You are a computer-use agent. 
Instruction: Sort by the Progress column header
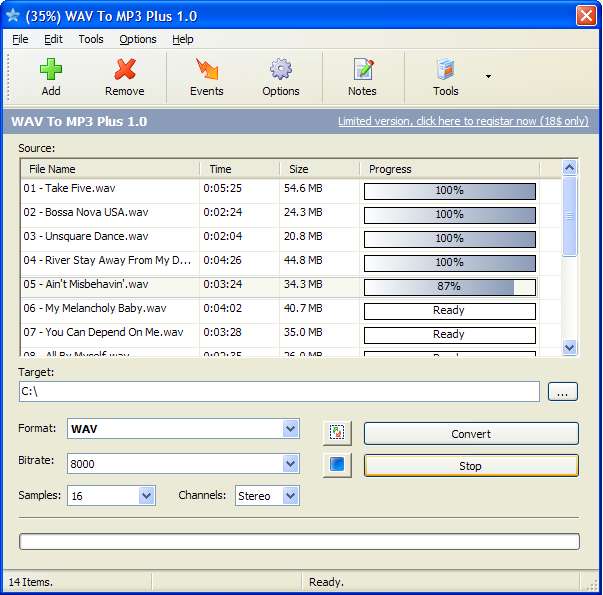point(450,169)
